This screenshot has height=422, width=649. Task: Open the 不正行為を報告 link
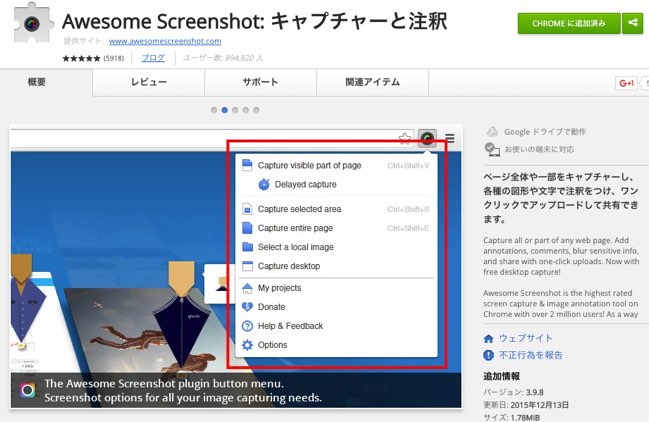[531, 355]
